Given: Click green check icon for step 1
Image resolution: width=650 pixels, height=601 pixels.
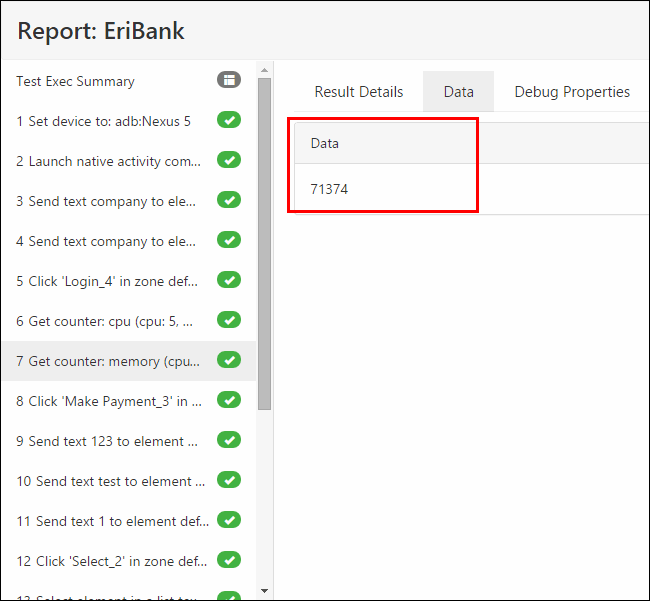Looking at the screenshot, I should click(x=229, y=120).
